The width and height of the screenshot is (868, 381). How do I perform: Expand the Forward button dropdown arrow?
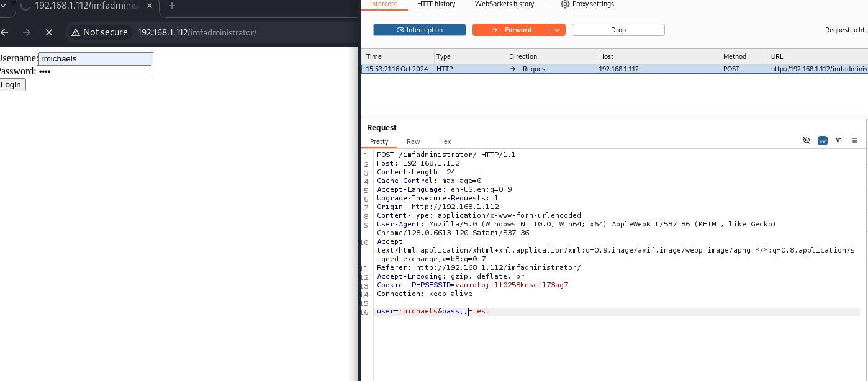[x=557, y=30]
